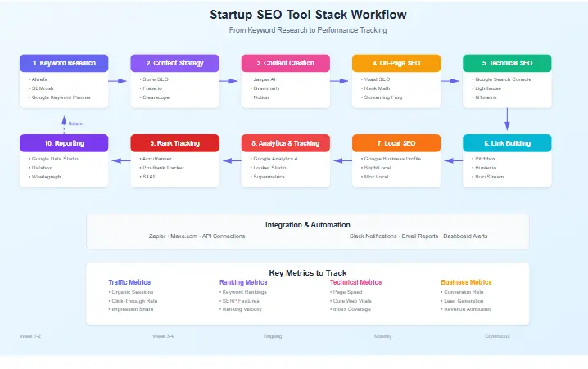Viewport: 588px width, 369px height.
Task: Click the 'Startup SEO Tool Stack Workflow' title
Action: [x=308, y=15]
